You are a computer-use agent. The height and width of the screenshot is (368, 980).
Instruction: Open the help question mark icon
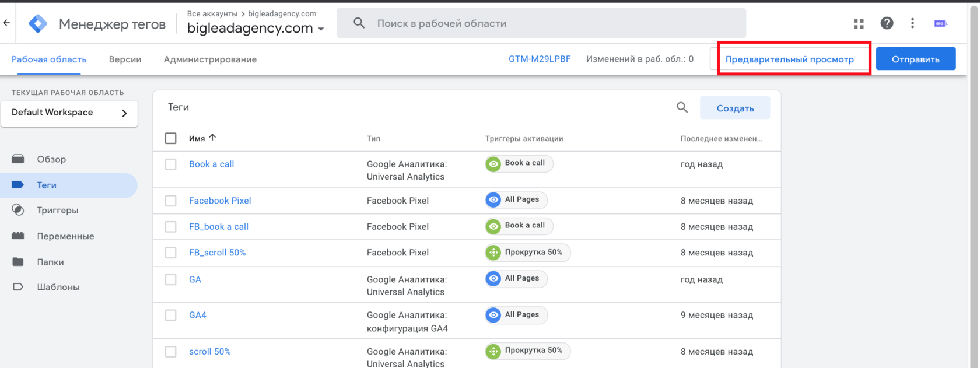coord(887,23)
